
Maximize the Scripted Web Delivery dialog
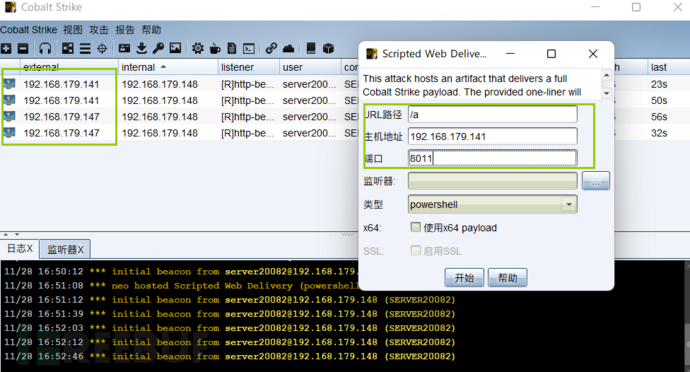(551, 54)
